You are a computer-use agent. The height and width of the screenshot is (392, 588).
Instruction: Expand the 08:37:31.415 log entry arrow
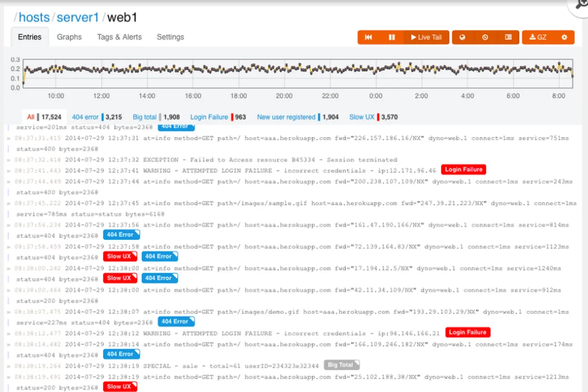[8, 138]
